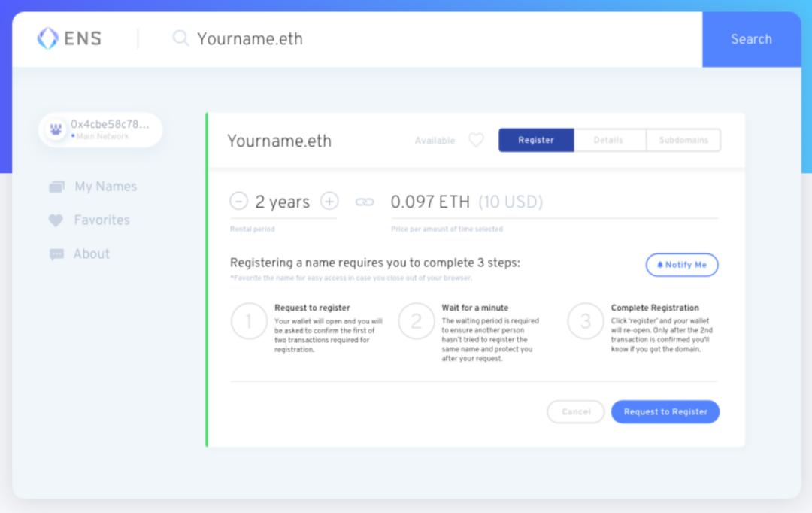Favorite the name with the heart icon
This screenshot has width=812, height=513.
coord(476,141)
